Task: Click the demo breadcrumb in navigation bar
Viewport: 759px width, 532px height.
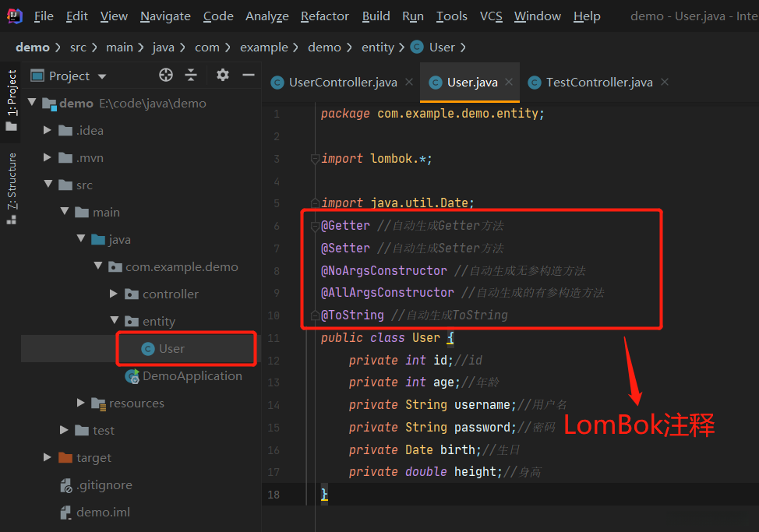Action: (33, 48)
